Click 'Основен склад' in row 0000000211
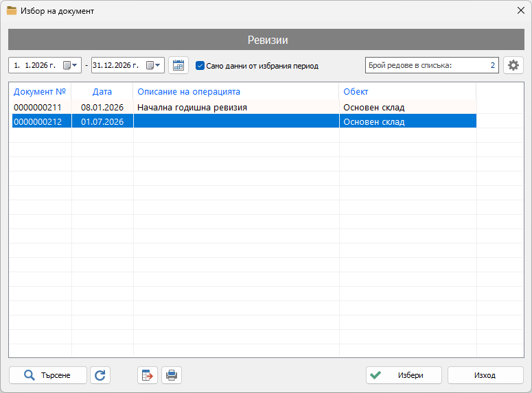This screenshot has width=532, height=393. [x=408, y=107]
